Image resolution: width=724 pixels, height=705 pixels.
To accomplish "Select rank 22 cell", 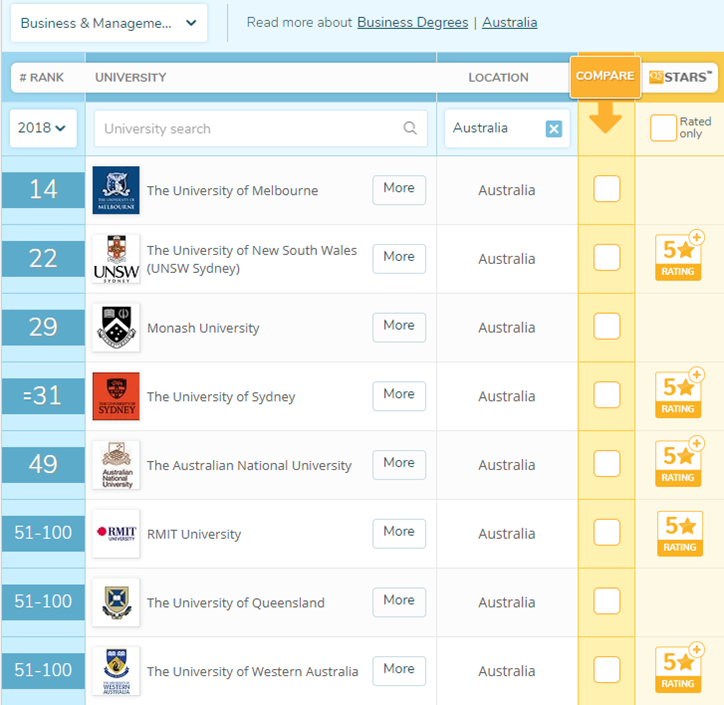I will (x=43, y=259).
